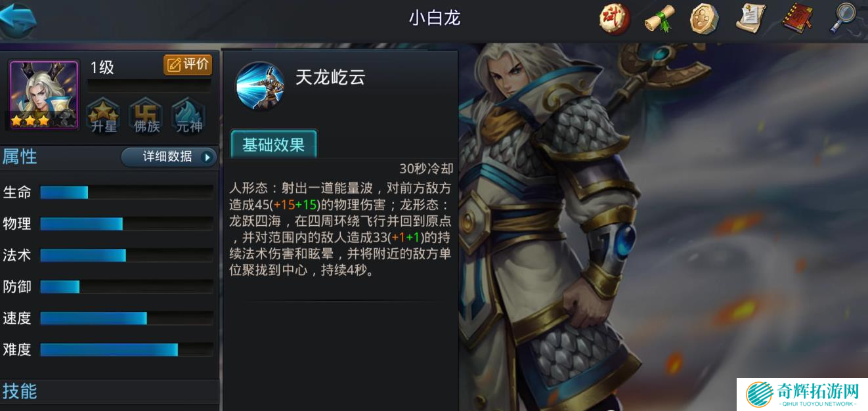Viewport: 868px width, 411px height.
Task: Expand 详细数据 detailed stats
Action: click(x=169, y=157)
